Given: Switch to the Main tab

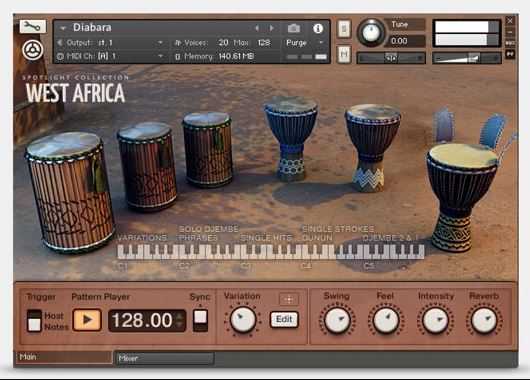Looking at the screenshot, I should click(x=63, y=357).
